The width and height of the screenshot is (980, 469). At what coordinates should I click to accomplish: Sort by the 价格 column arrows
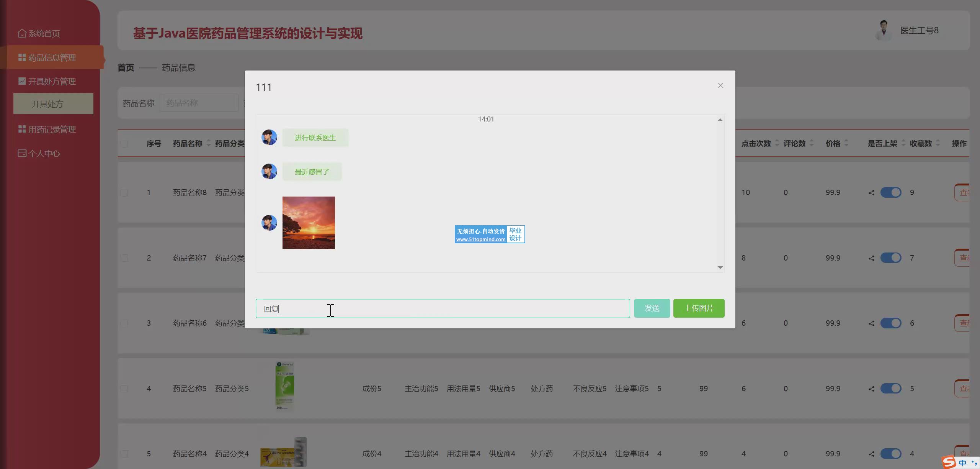click(x=846, y=143)
